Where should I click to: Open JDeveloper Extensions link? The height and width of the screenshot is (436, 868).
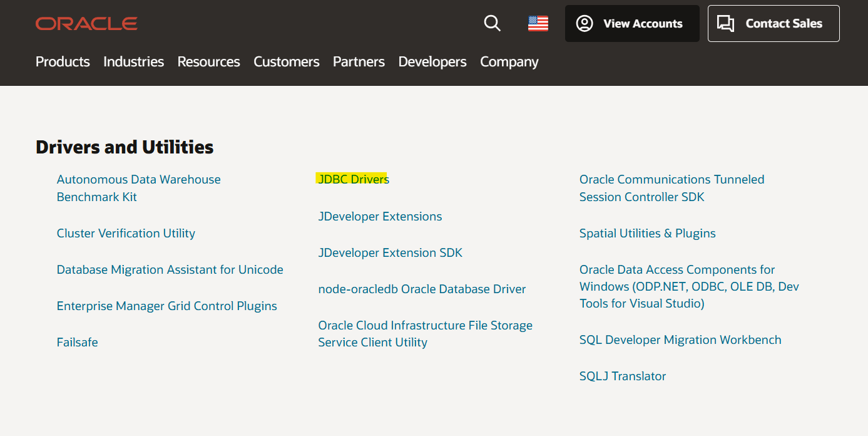380,216
